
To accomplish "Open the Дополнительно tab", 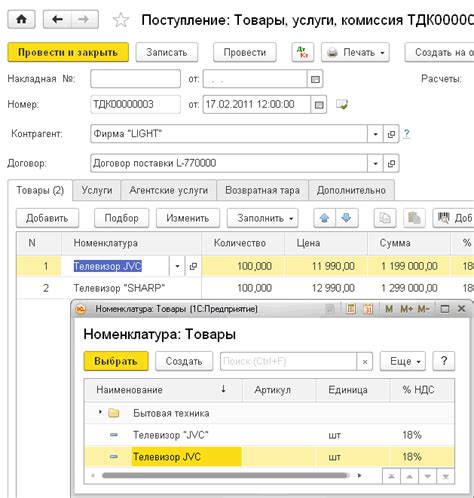I will 351,190.
